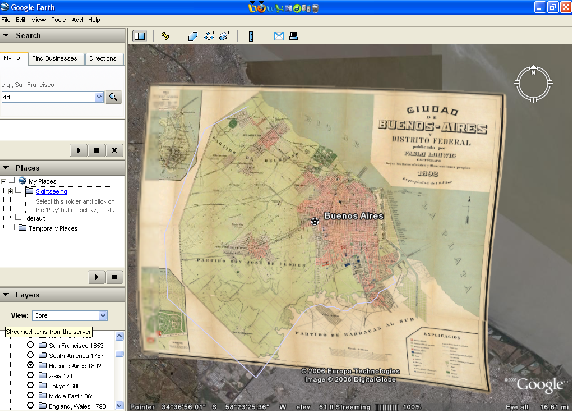Clear search results with X button
Viewport: 572px width, 411px height.
(114, 150)
